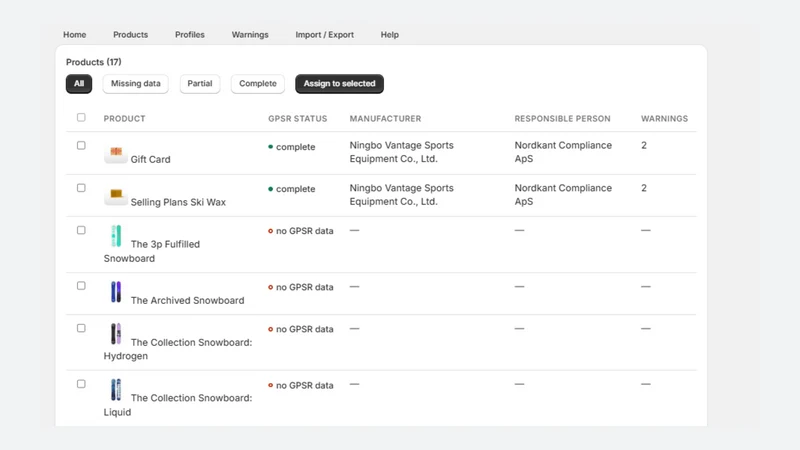Click The Archived Snowboard thumbnail image
The height and width of the screenshot is (450, 800).
tap(116, 292)
